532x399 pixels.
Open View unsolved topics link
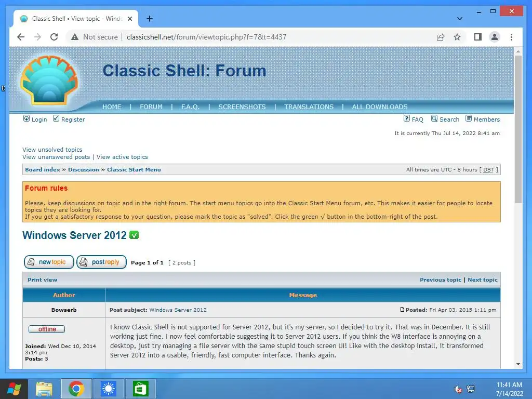pyautogui.click(x=52, y=150)
